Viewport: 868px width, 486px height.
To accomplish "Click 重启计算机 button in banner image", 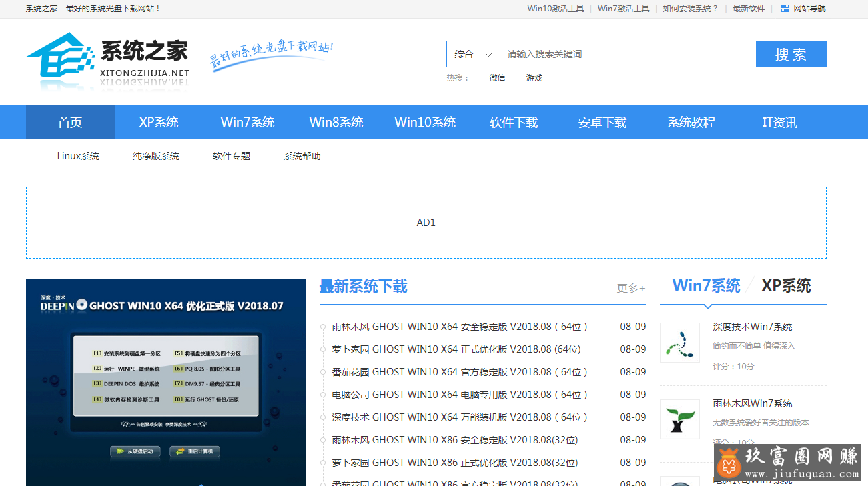I will (195, 451).
